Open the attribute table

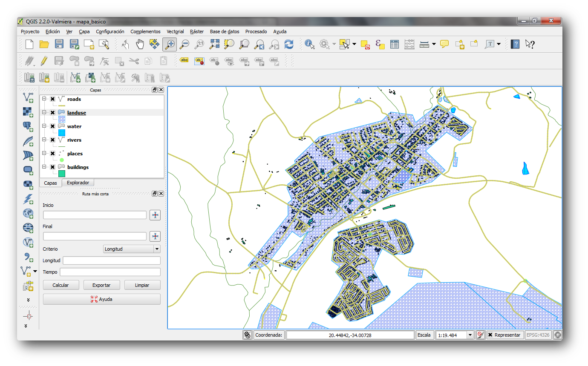click(395, 44)
